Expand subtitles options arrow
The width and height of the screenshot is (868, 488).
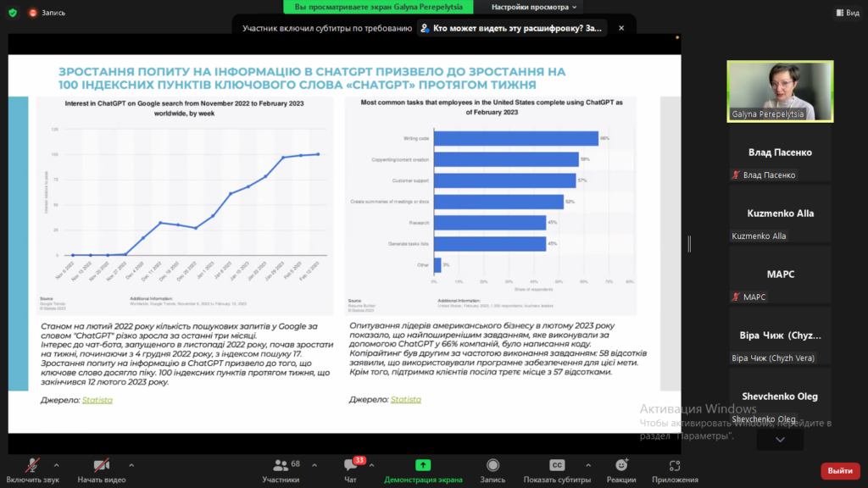tap(588, 466)
